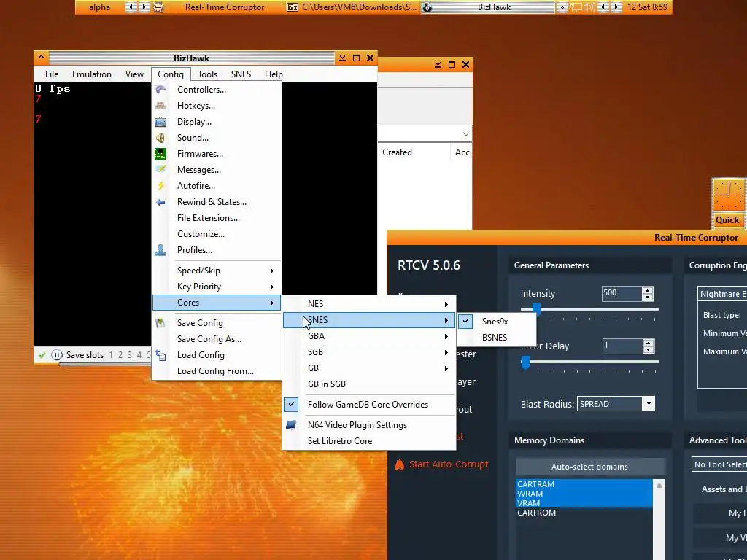Open the Tools menu
The height and width of the screenshot is (560, 747).
207,74
